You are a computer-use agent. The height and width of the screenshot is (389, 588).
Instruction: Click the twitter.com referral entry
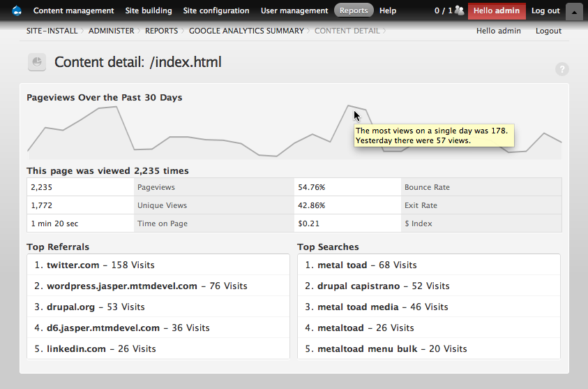click(73, 265)
